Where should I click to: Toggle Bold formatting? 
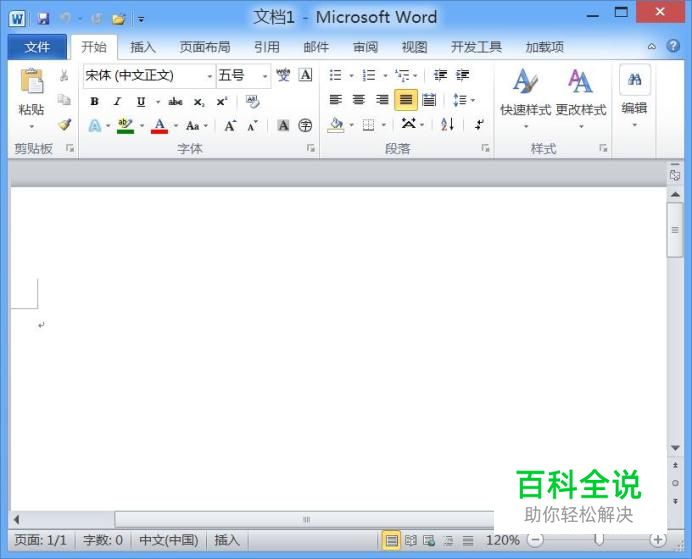[94, 101]
